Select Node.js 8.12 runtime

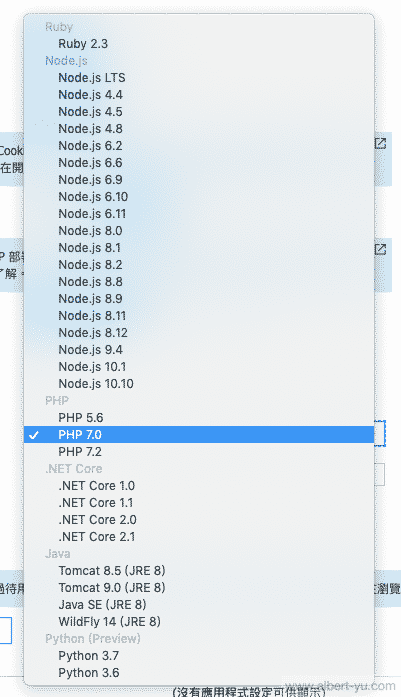click(199, 332)
